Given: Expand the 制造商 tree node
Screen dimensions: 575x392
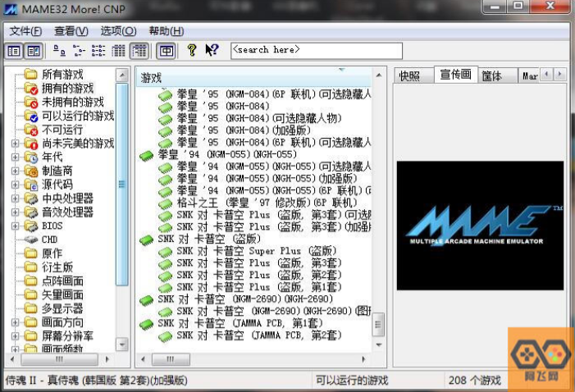Looking at the screenshot, I should pyautogui.click(x=15, y=171).
